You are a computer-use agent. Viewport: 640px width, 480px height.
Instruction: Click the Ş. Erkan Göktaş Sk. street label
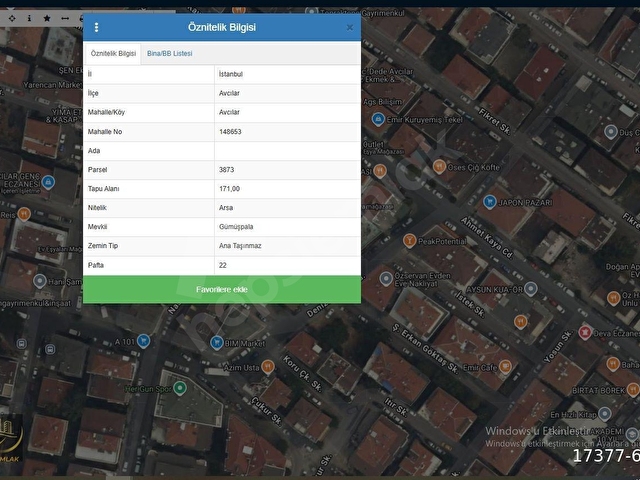(425, 349)
